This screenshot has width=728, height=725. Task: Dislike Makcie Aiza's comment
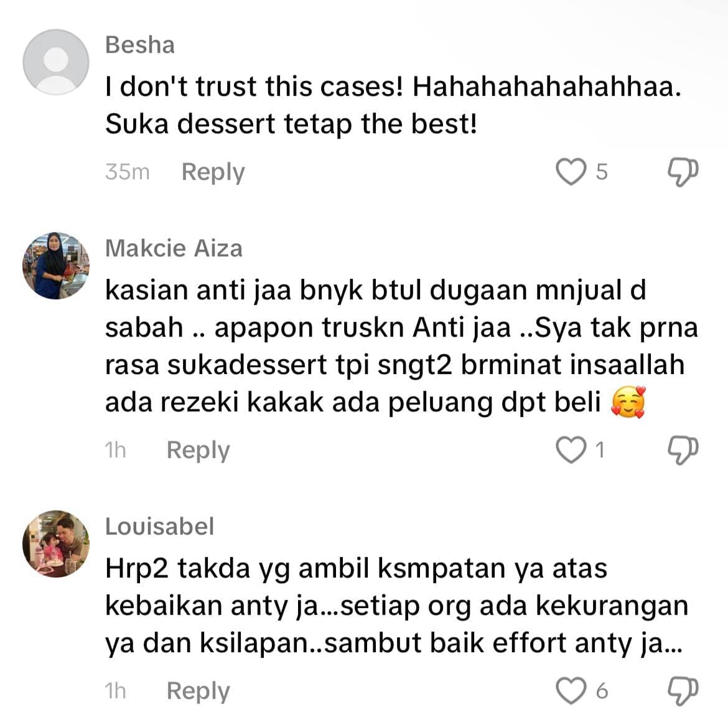pos(683,450)
